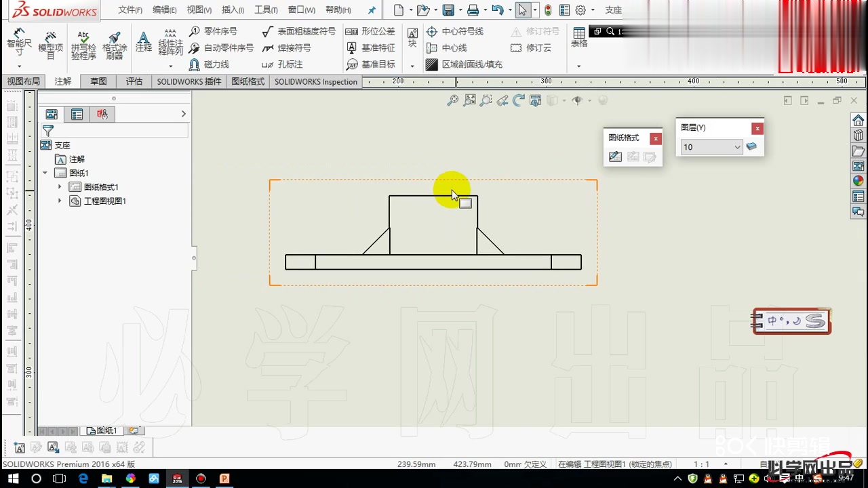Open the Appearances color ball panel
The width and height of the screenshot is (868, 488).
coord(859,181)
